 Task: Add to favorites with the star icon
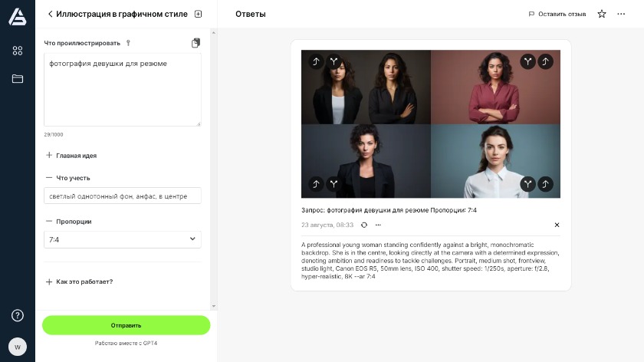point(602,14)
